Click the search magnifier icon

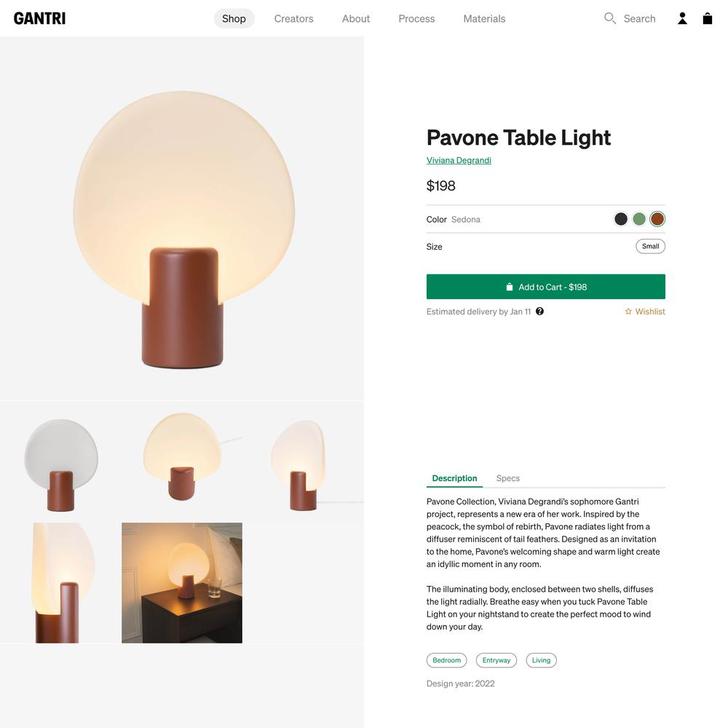coord(609,19)
